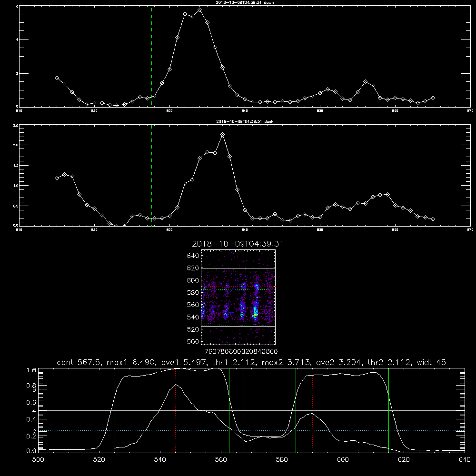Click the highest data point in the dusk plot
The height and width of the screenshot is (476, 476).
[222, 135]
